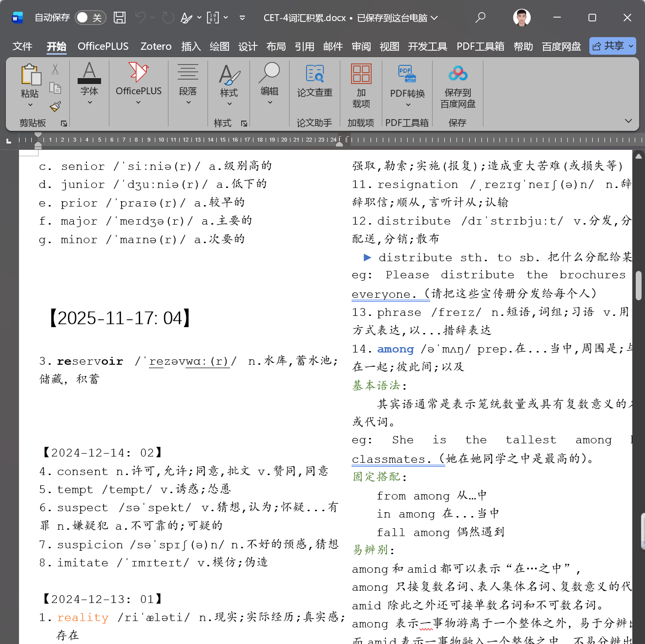Switch to the 审阅 tab

tap(361, 46)
